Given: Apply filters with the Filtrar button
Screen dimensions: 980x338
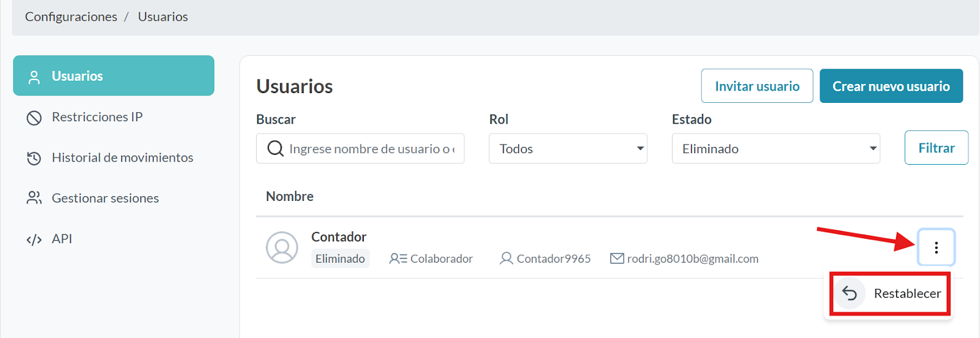Looking at the screenshot, I should pos(936,148).
